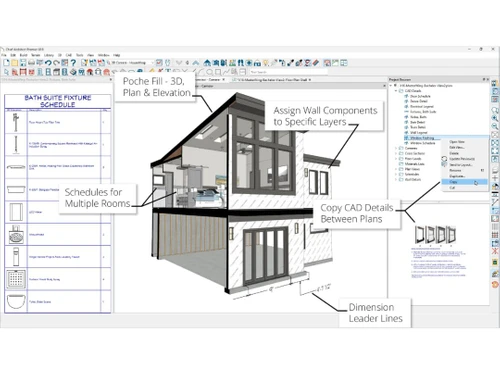Click the Tool Search input field
This screenshot has width=500, height=375.
(288, 72)
